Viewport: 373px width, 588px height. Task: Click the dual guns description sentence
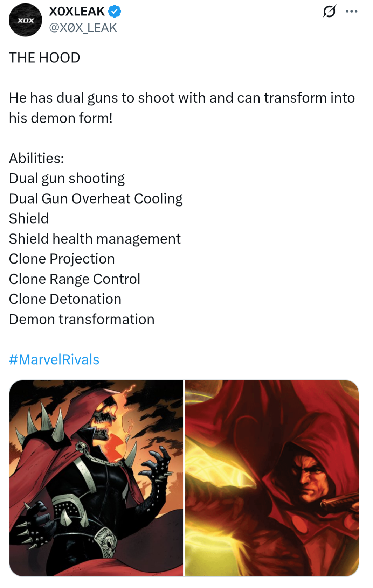182,108
